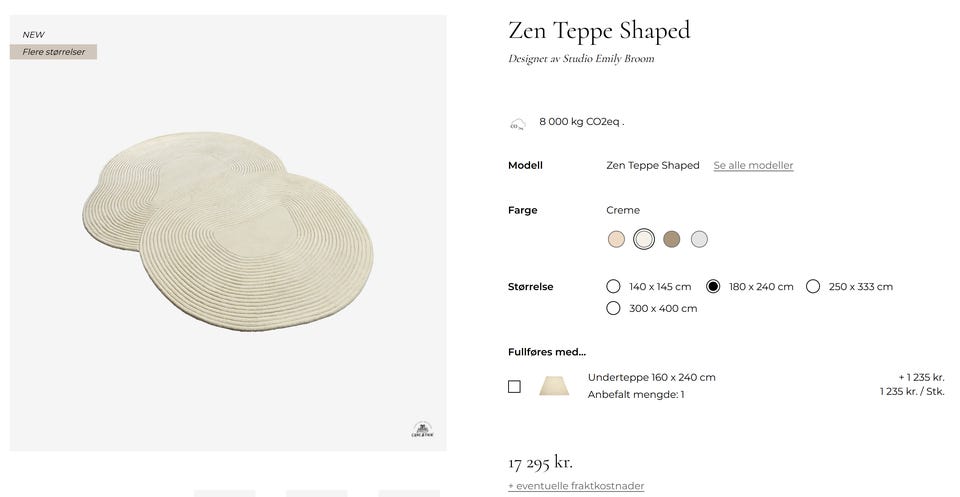Select the 140 x 145 cm size
The width and height of the screenshot is (960, 497).
click(x=613, y=286)
